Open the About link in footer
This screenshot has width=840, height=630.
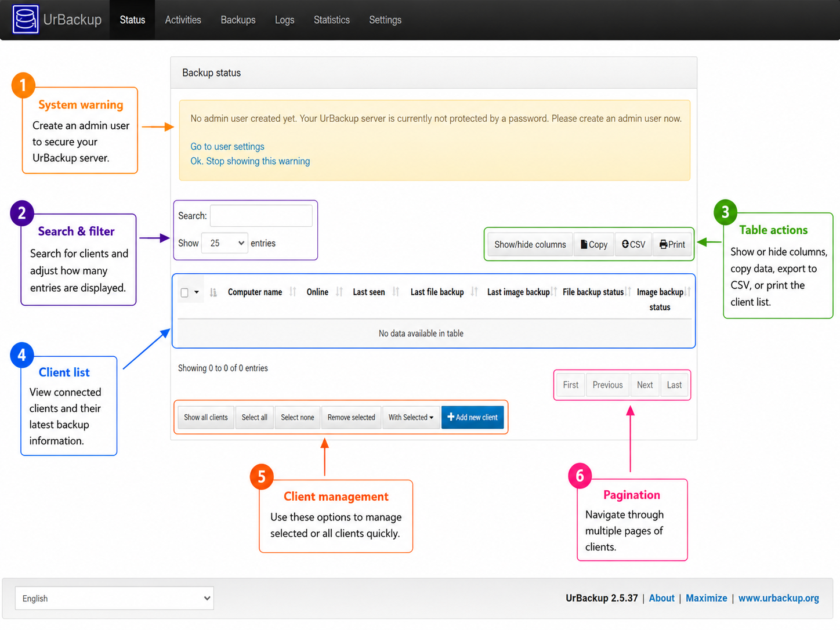click(x=661, y=598)
